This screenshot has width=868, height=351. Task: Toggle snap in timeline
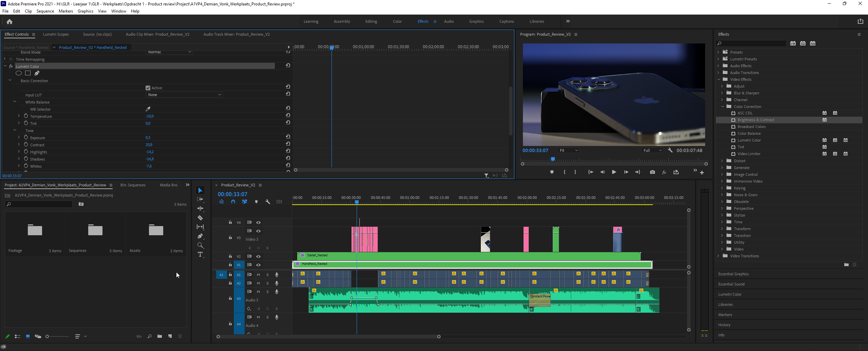point(233,202)
